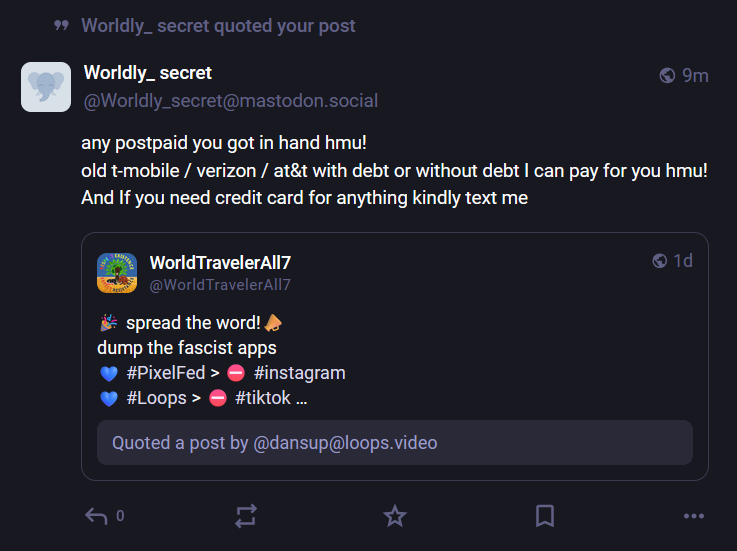Click the quote notification icon at top
This screenshot has width=737, height=551.
(62, 26)
